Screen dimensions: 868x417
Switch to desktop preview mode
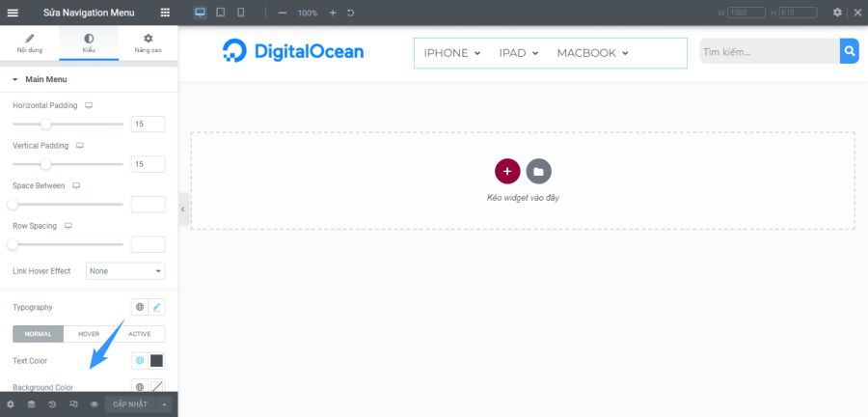201,13
